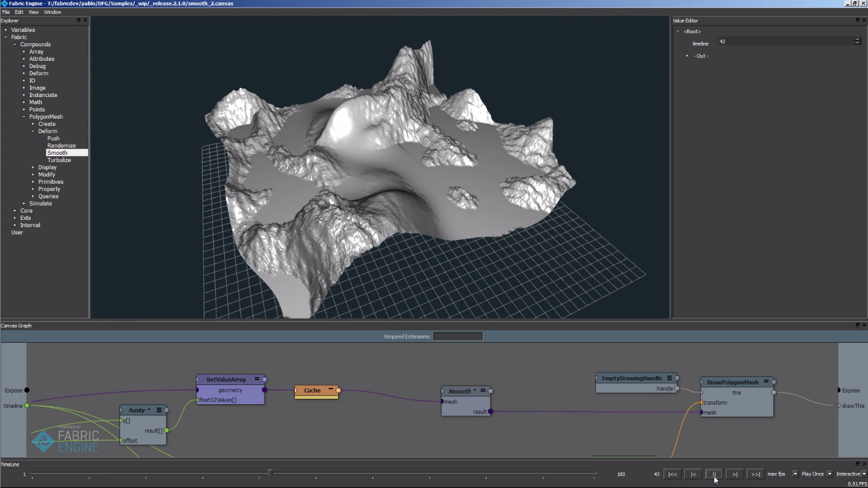Open the Play Once mode dropdown
868x488 pixels.
[829, 474]
